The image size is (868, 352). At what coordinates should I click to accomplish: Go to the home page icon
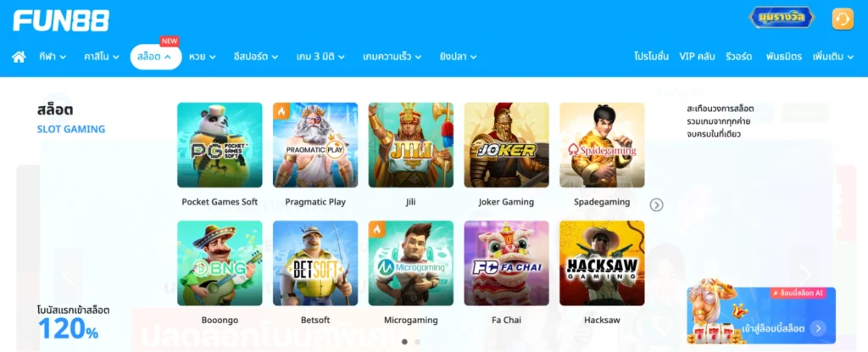(x=19, y=57)
